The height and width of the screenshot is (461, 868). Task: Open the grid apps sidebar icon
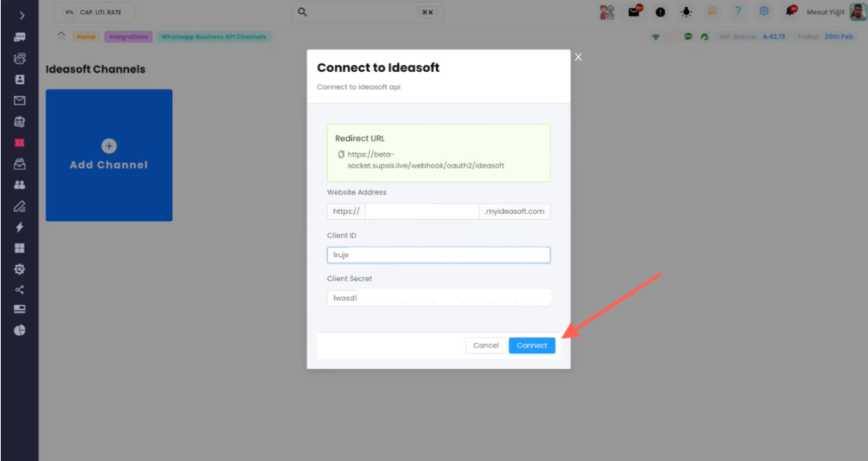click(x=19, y=248)
